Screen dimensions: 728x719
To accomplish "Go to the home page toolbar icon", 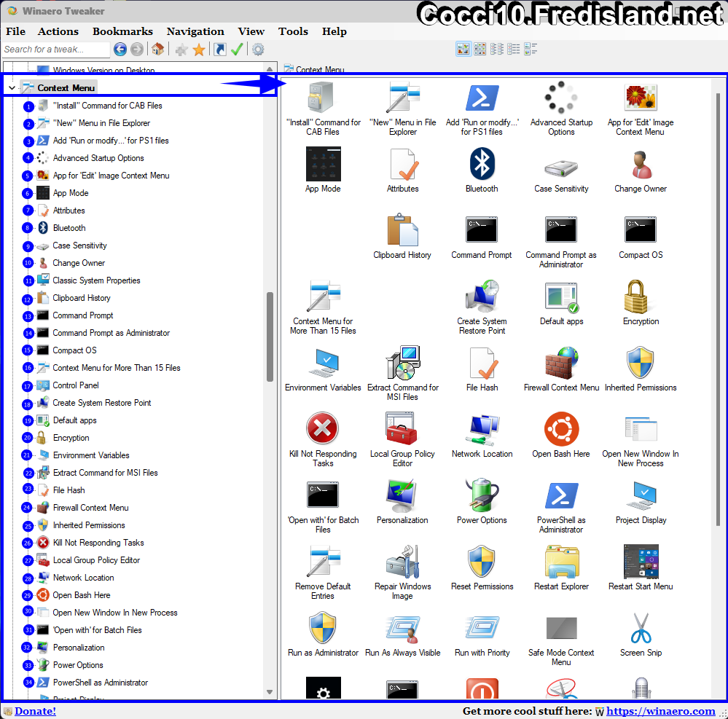I will click(x=158, y=50).
